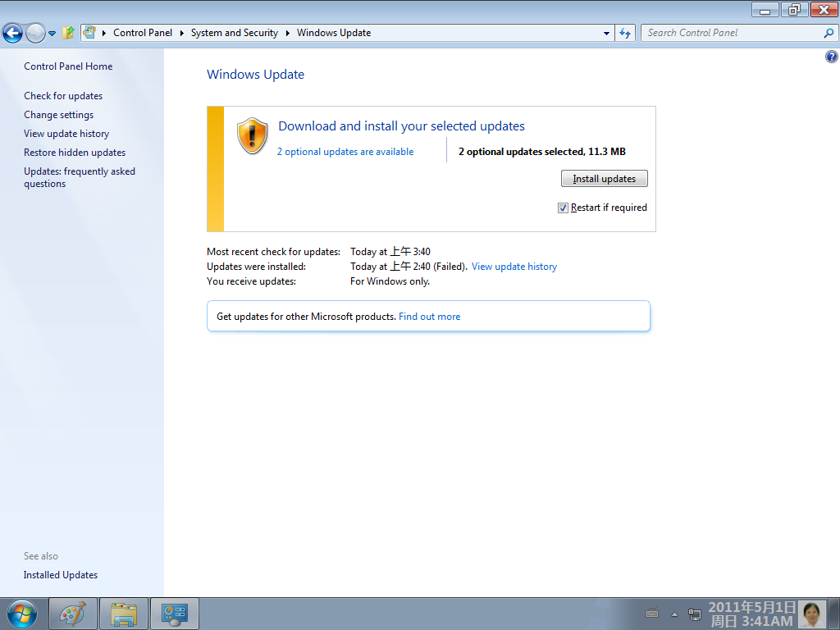Click the Install updates button

(605, 178)
